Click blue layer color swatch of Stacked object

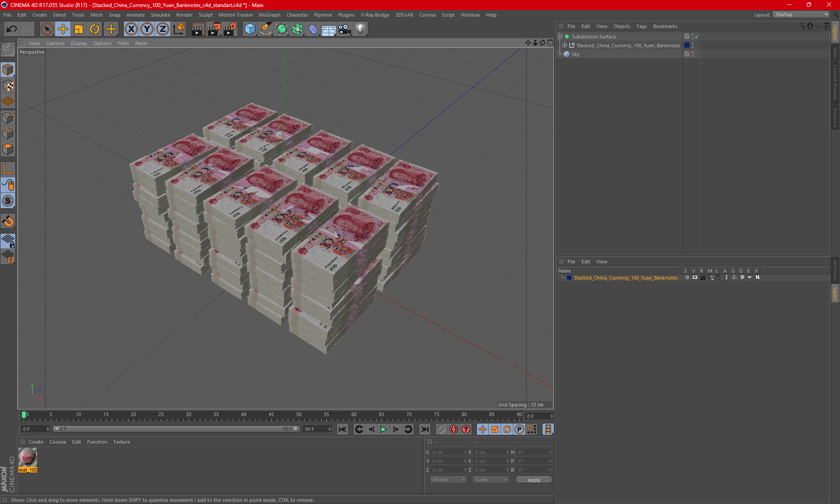click(687, 45)
